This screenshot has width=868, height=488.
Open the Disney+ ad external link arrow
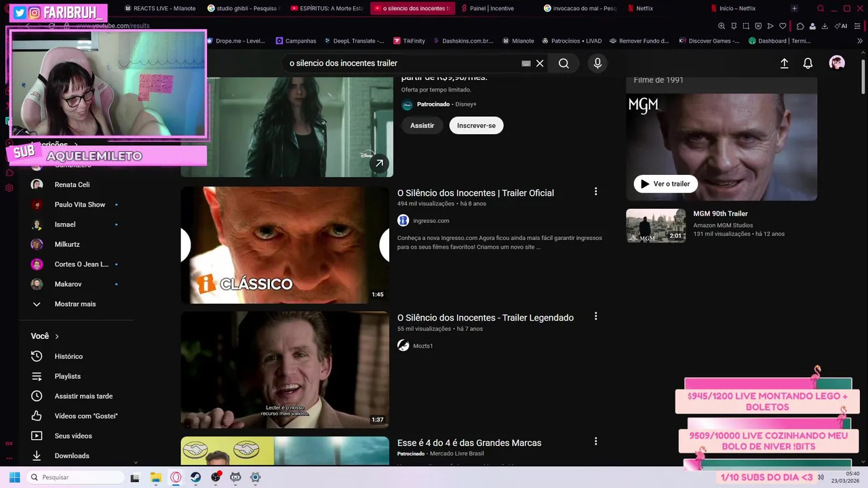pyautogui.click(x=379, y=163)
